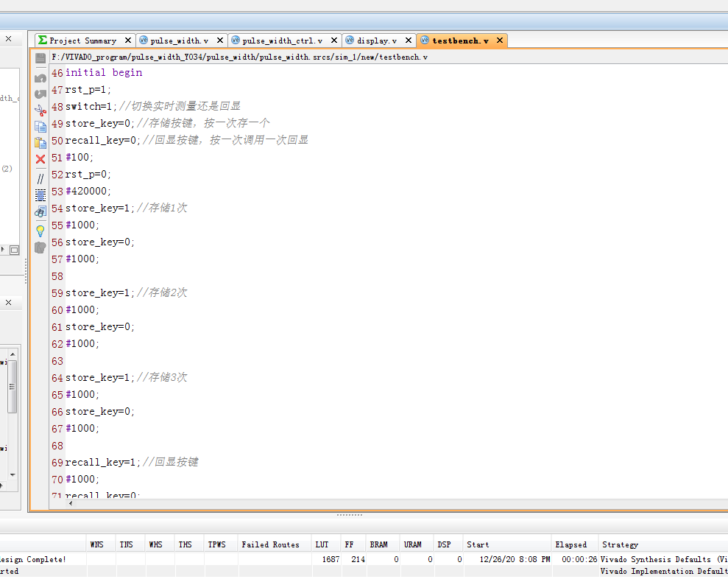
Task: Click the Redo arrow icon
Action: point(40,94)
